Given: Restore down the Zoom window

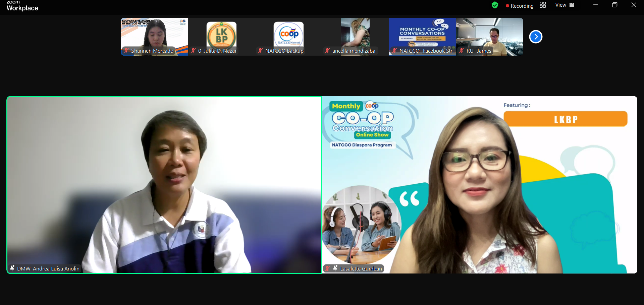Looking at the screenshot, I should pos(615,5).
